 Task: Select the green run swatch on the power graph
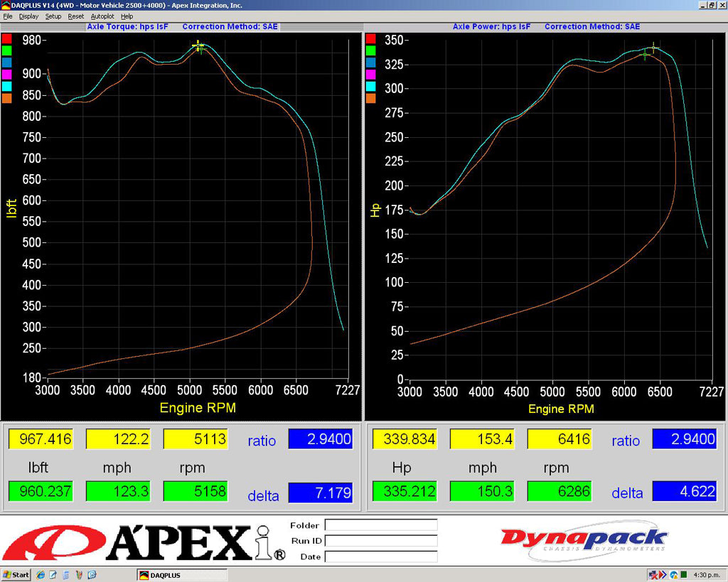[x=370, y=50]
